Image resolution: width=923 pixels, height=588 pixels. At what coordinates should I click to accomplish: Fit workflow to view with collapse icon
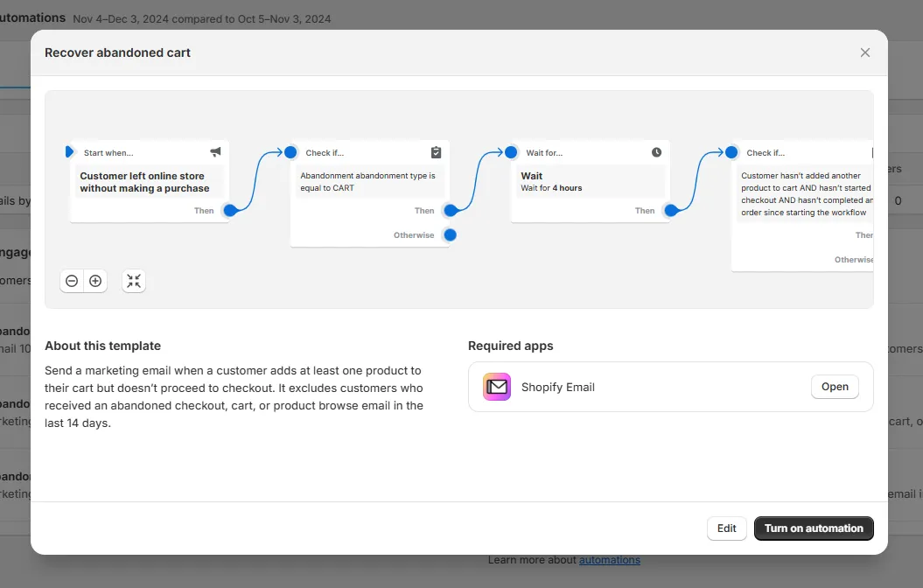(134, 281)
